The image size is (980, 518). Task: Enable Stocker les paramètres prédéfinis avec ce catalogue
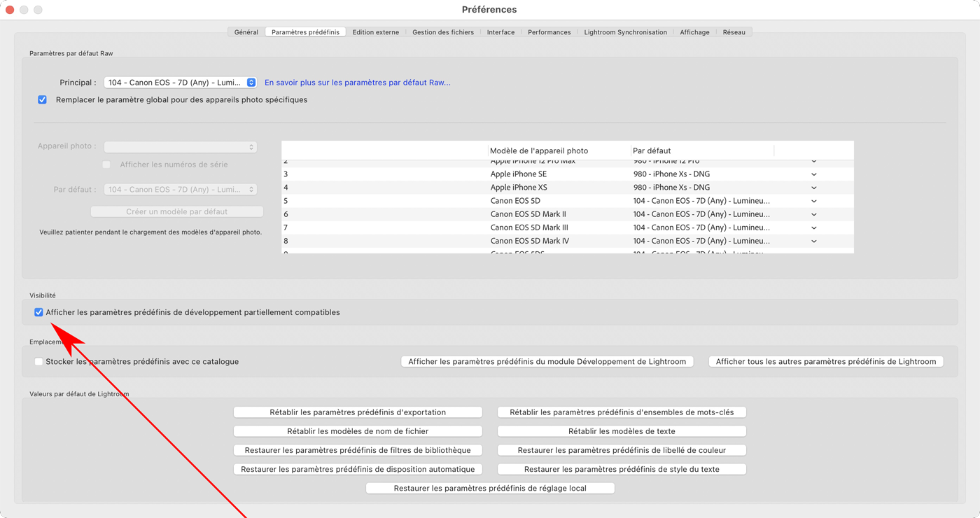(38, 362)
